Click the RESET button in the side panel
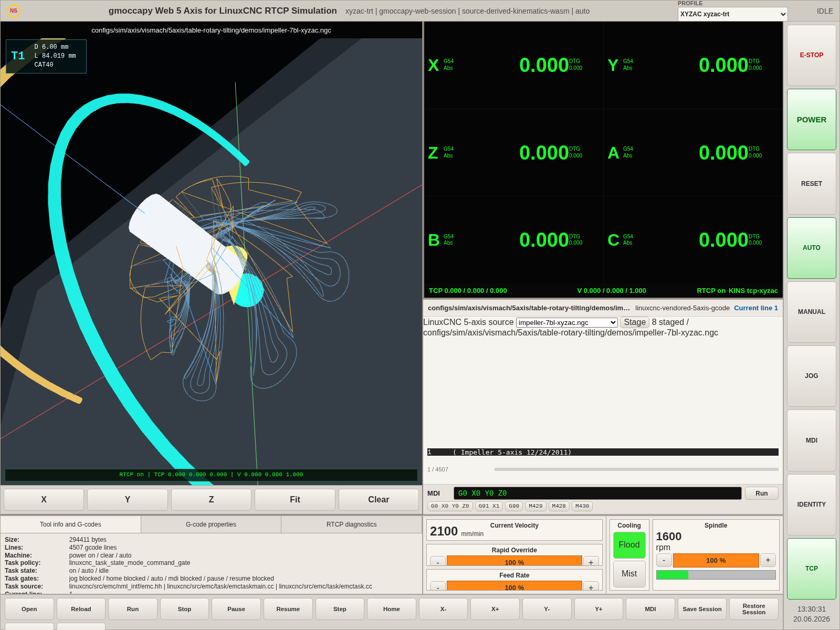 811,184
